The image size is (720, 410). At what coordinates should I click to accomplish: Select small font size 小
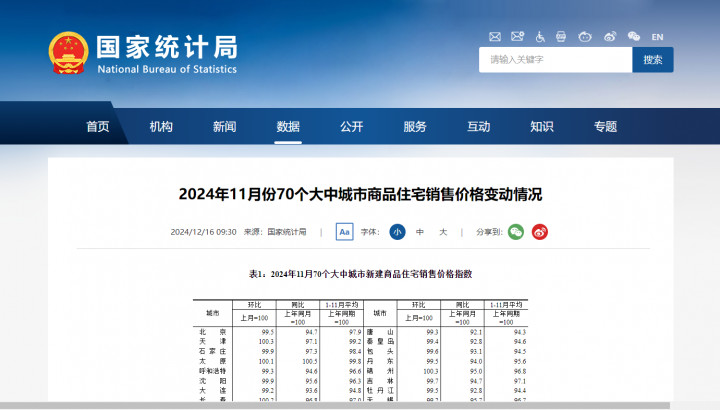pyautogui.click(x=397, y=232)
